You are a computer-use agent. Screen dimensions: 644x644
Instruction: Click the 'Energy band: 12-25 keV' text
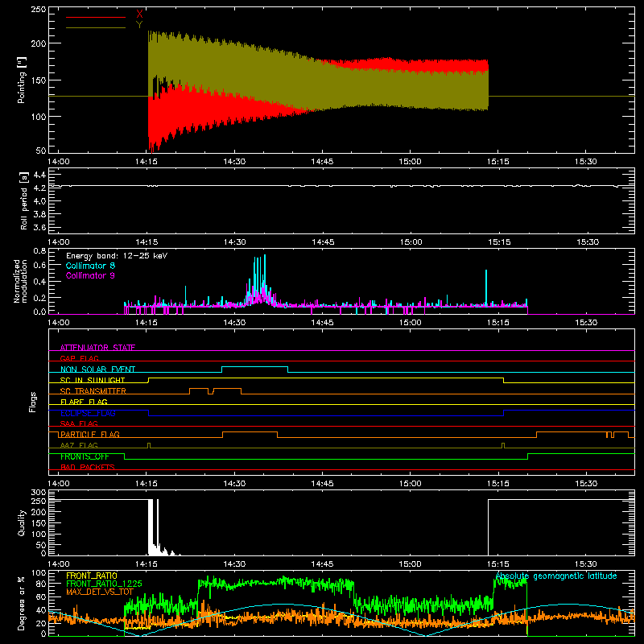117,256
